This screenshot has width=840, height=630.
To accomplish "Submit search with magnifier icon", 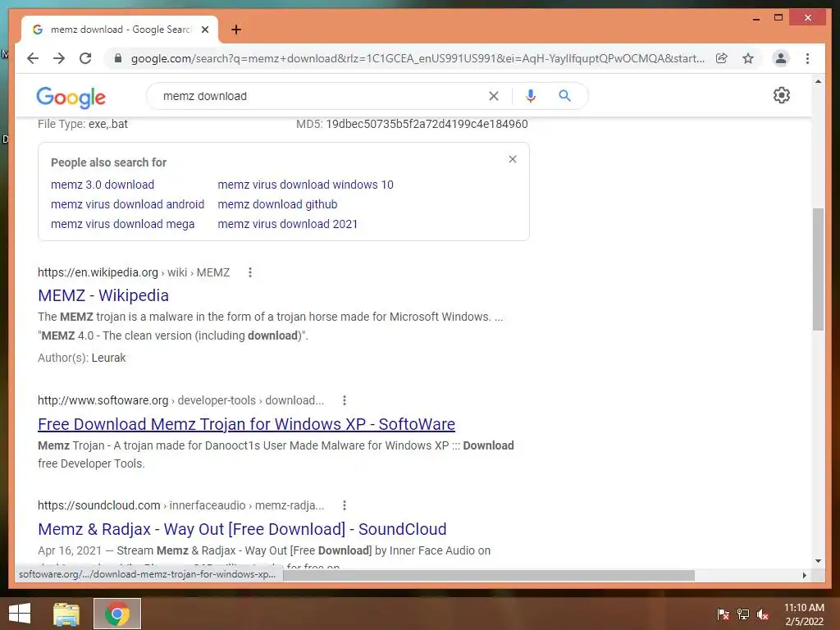I will click(x=564, y=96).
